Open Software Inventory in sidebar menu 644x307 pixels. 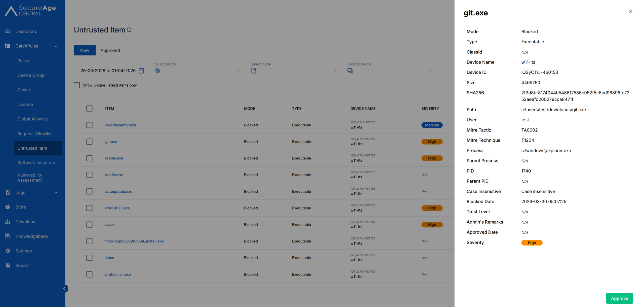coord(36,163)
